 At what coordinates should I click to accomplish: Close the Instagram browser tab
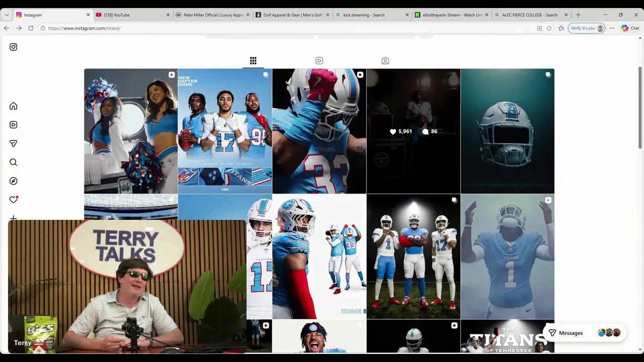[88, 15]
